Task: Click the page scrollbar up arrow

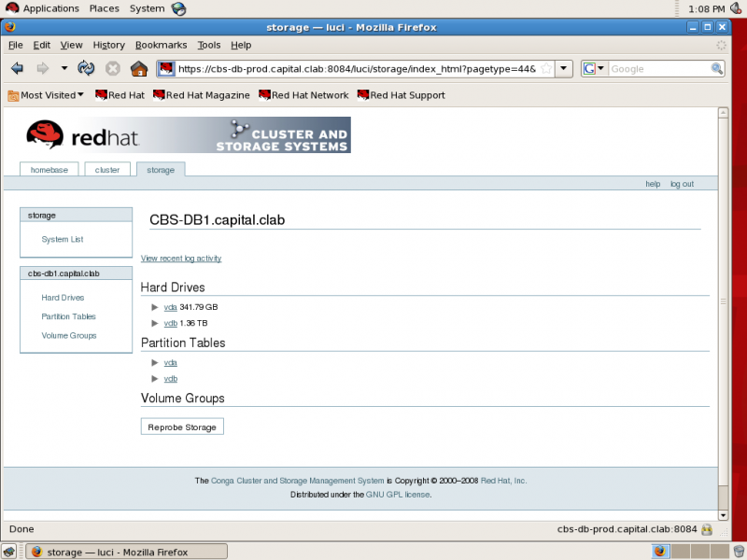Action: click(x=723, y=112)
